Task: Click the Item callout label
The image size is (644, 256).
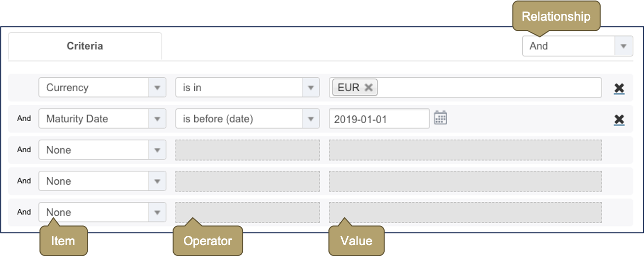Action: 63,241
